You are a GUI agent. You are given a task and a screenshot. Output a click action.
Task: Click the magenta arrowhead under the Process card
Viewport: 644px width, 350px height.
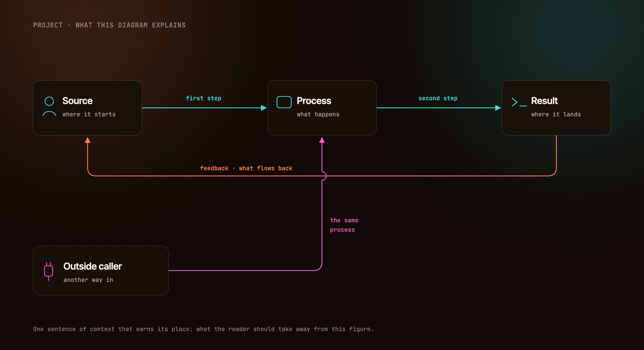[322, 140]
